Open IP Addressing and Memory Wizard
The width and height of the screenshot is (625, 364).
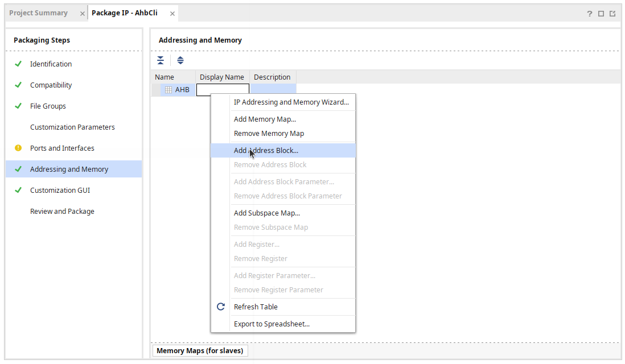point(291,102)
